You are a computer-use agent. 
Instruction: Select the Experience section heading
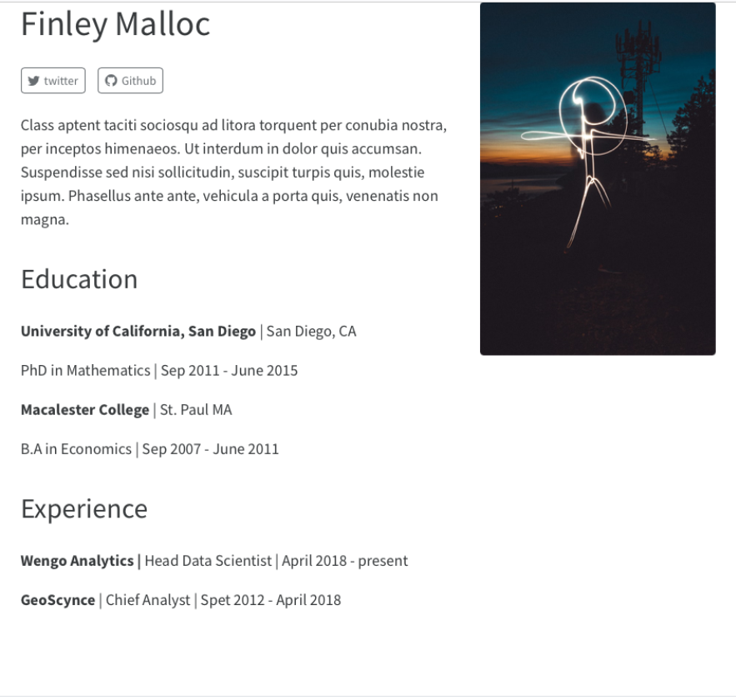(84, 508)
